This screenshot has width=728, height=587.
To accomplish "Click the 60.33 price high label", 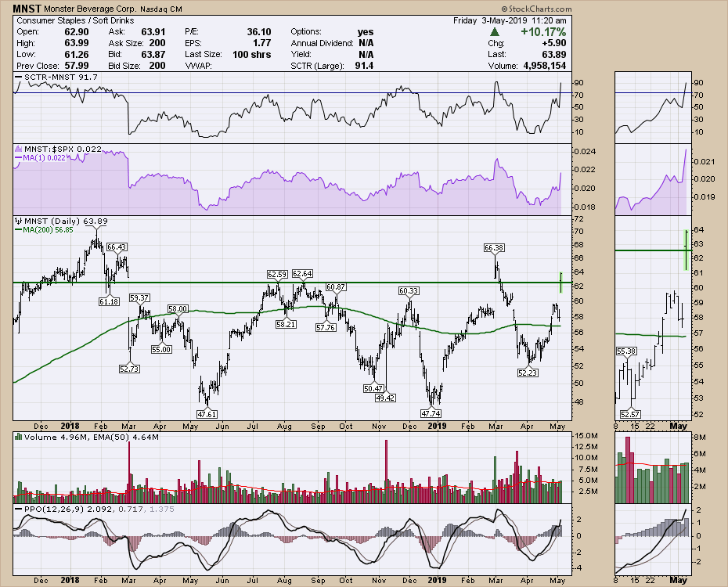I will pos(409,291).
